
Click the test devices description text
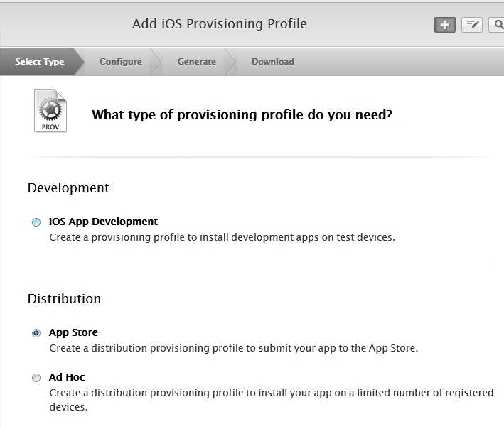[222, 237]
